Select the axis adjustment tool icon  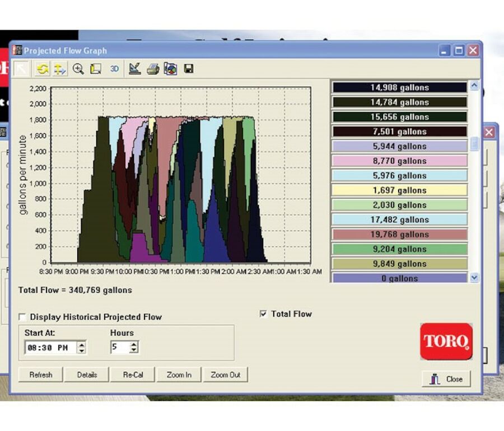(59, 68)
